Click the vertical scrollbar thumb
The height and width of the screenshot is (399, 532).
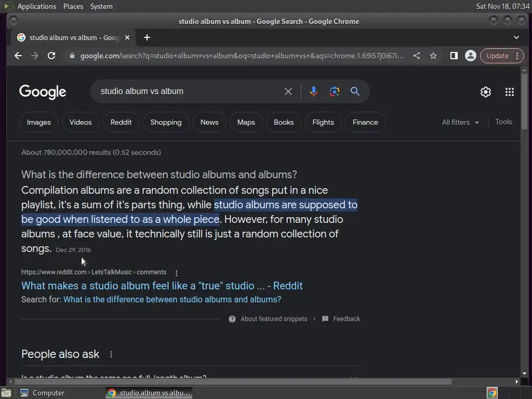[525, 101]
